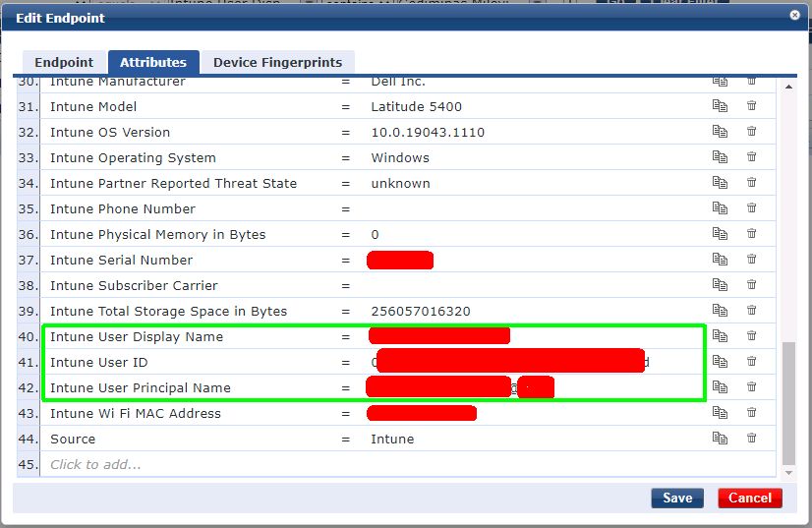
Task: Select the 'Windows' value
Action: (x=400, y=157)
